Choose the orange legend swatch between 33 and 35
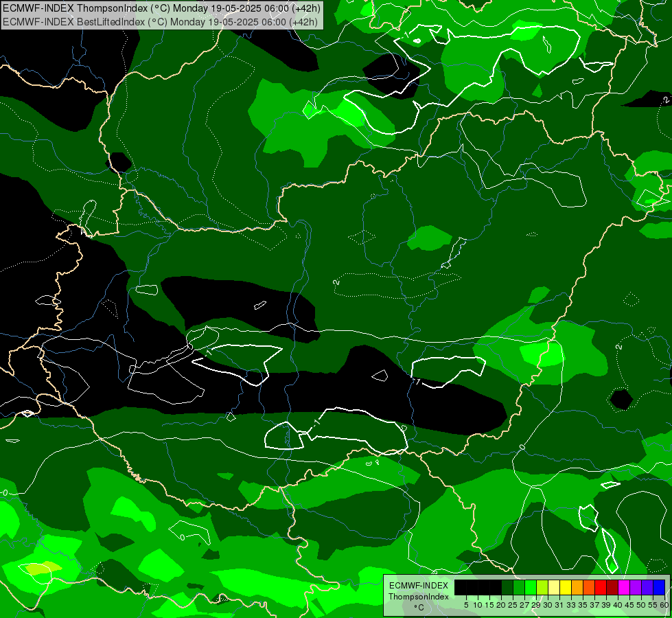This screenshot has width=672, height=618. pyautogui.click(x=577, y=587)
